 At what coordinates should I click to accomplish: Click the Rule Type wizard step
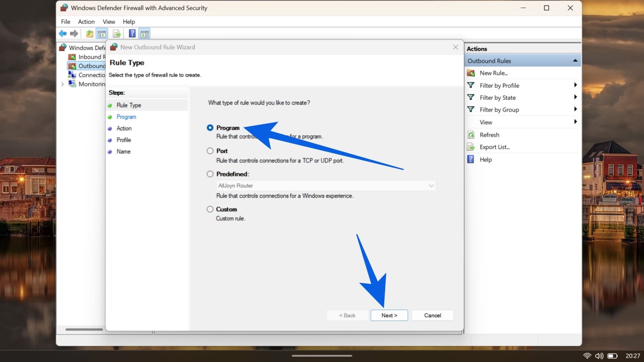click(x=129, y=105)
